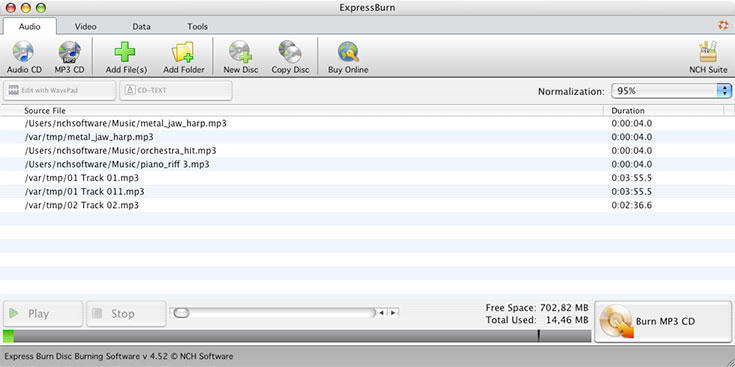Switch to the Audio tab

tap(30, 26)
